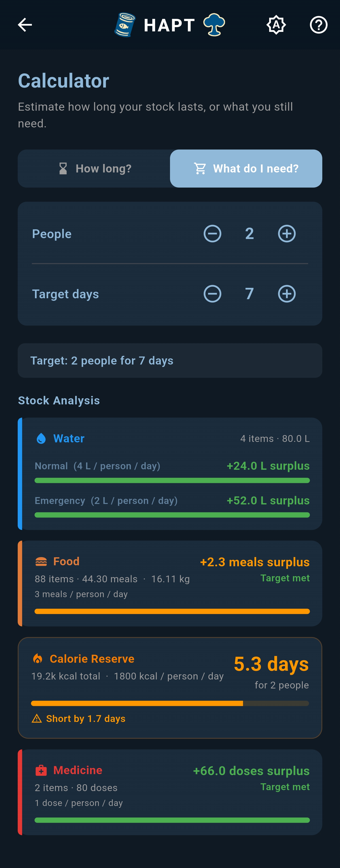Tap the mushroom cloud logo icon
This screenshot has height=868, width=340.
[214, 25]
